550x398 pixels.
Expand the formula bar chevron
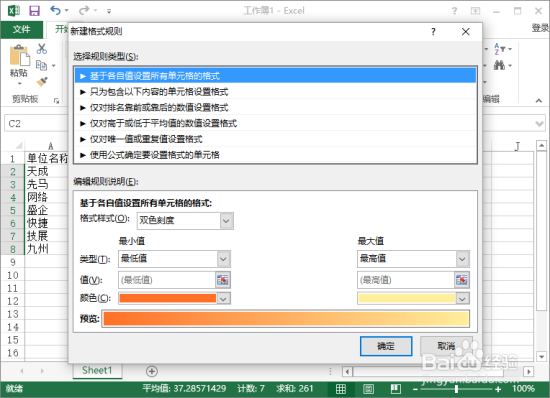539,123
